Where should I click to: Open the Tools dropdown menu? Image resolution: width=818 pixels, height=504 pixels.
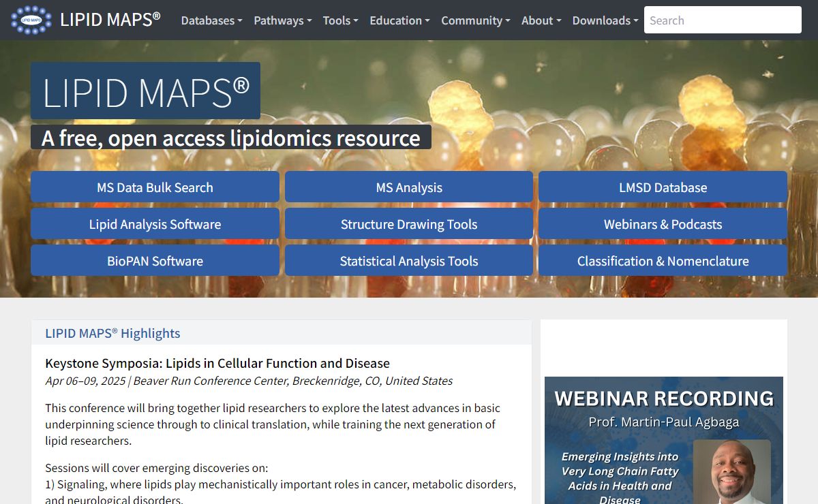pyautogui.click(x=340, y=20)
